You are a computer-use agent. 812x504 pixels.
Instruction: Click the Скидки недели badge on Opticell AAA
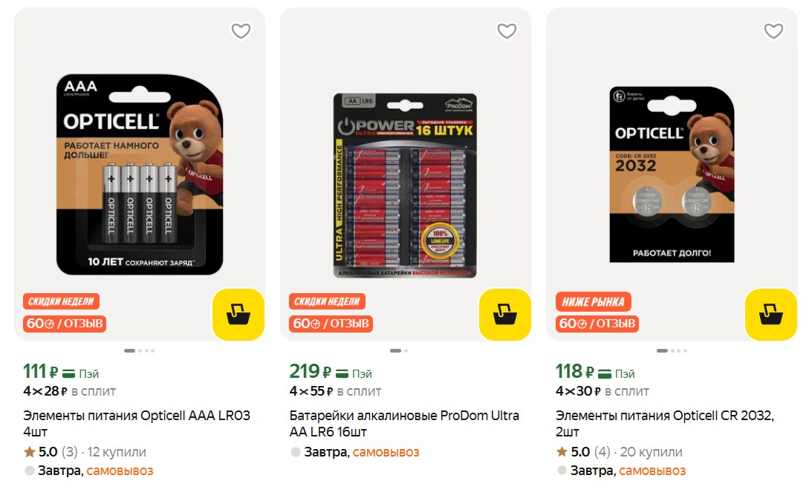(61, 301)
